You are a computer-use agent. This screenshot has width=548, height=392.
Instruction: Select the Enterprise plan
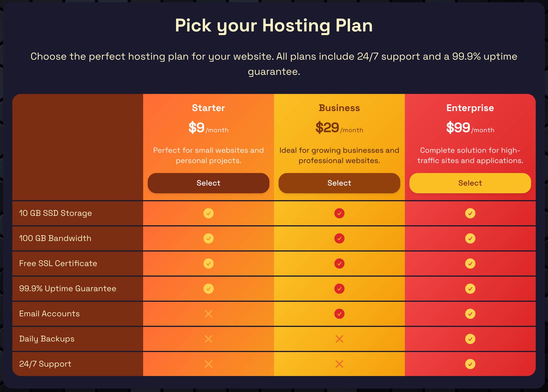click(470, 183)
